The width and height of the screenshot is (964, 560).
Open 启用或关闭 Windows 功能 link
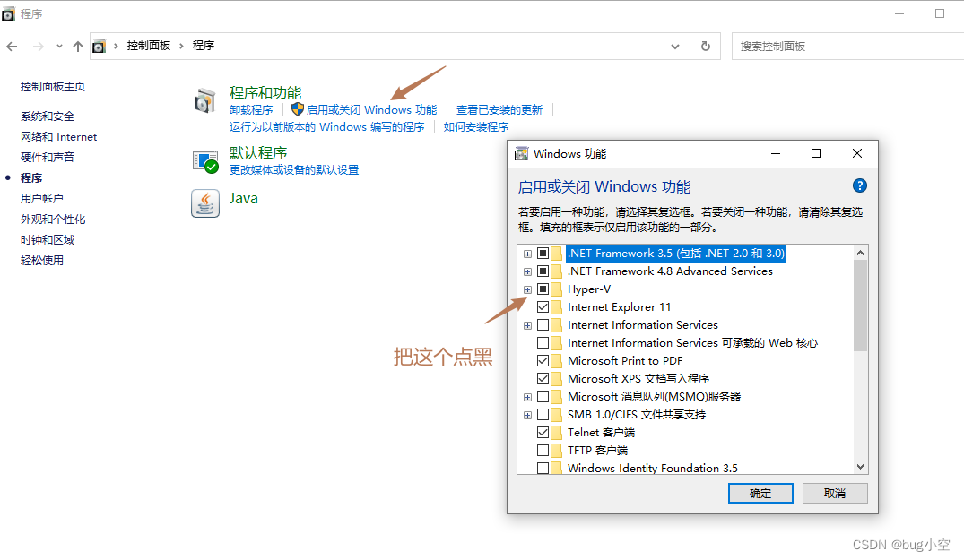(371, 110)
